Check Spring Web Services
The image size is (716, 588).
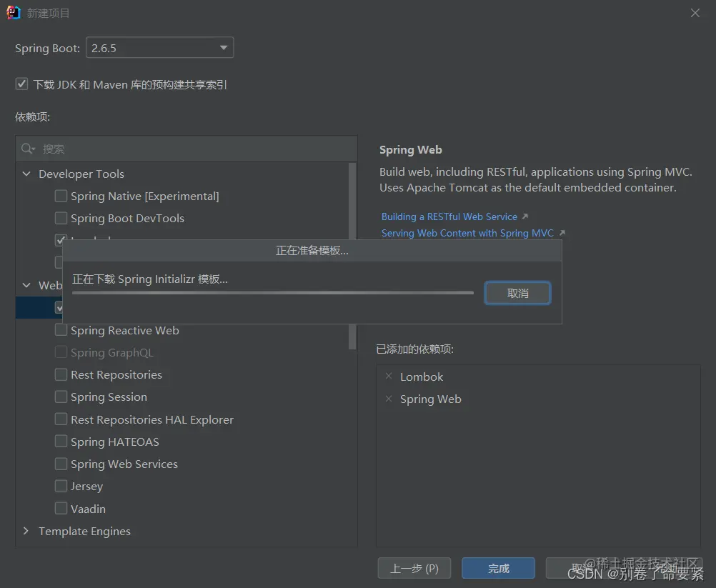tap(61, 464)
